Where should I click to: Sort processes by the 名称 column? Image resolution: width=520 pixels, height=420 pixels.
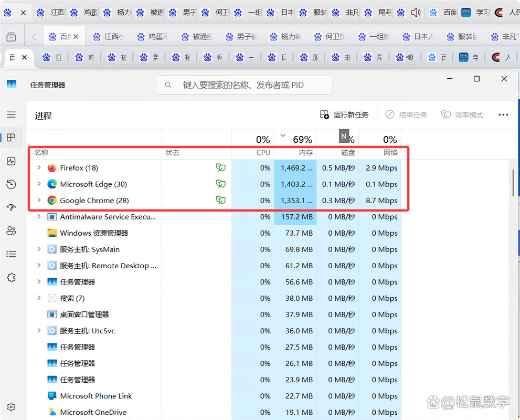coord(41,153)
